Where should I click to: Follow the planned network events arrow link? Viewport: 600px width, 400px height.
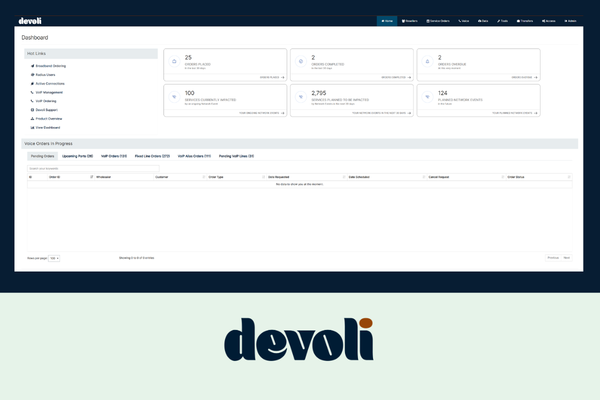point(515,113)
